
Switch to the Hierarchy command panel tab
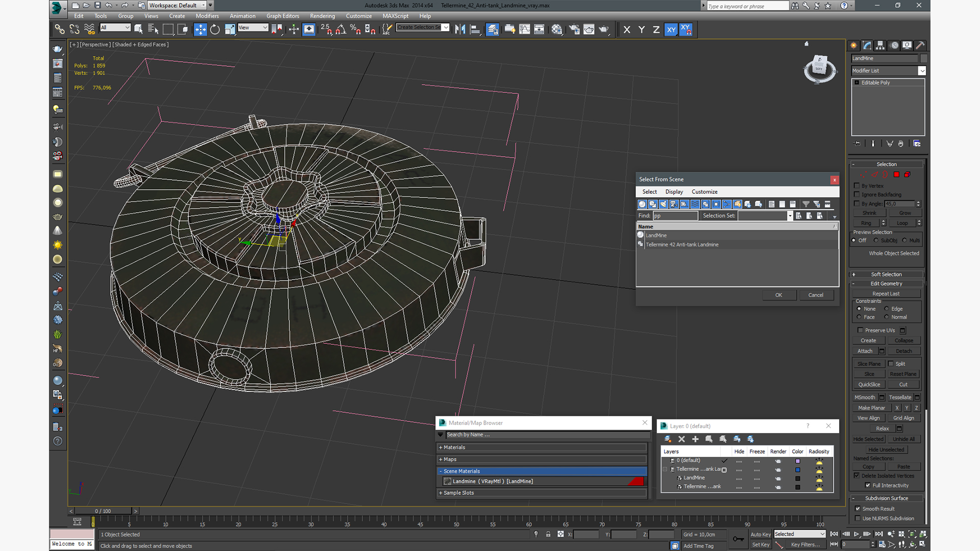[x=880, y=45]
